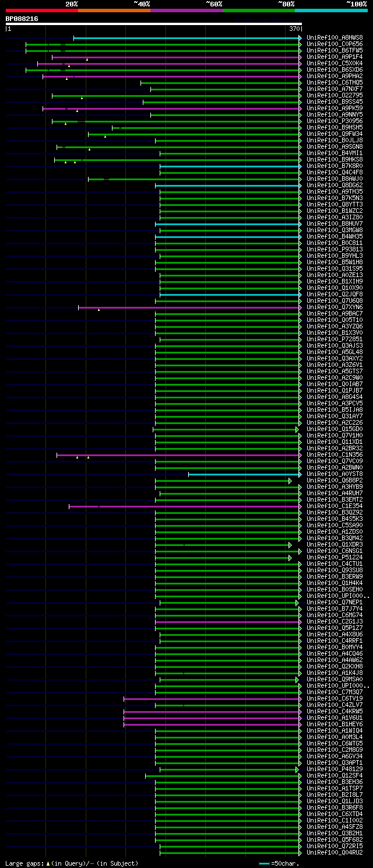The height and width of the screenshot is (868, 373).
Task: Select the label UniRef100_B1HEY6
Action: 335,724
